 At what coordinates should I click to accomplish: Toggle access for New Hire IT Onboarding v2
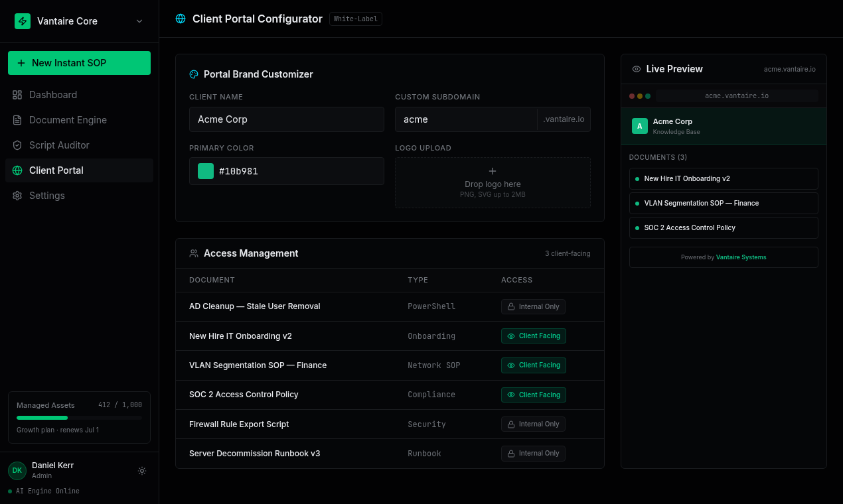(534, 336)
